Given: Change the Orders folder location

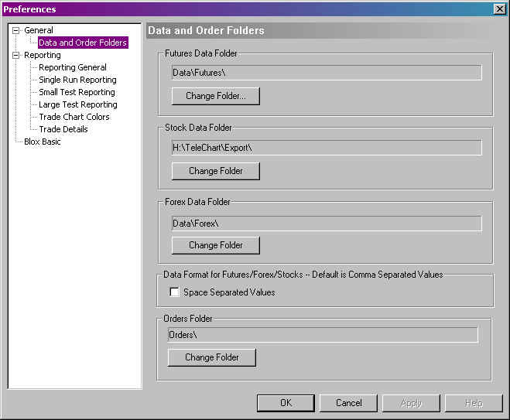Looking at the screenshot, I should click(x=211, y=357).
